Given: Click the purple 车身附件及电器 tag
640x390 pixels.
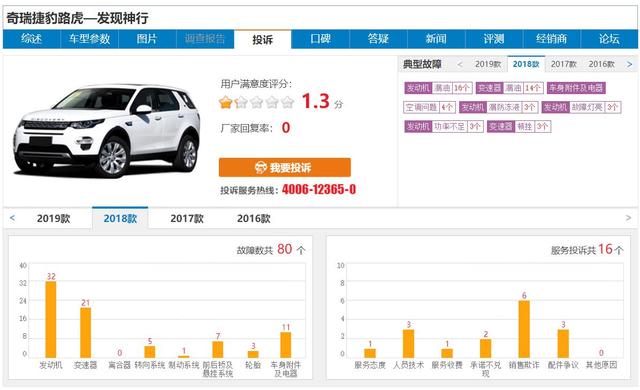Looking at the screenshot, I should [x=576, y=88].
